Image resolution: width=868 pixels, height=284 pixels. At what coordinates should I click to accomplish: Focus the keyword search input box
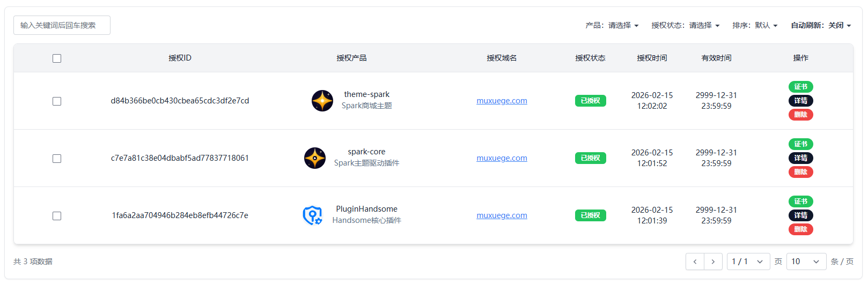(x=62, y=25)
